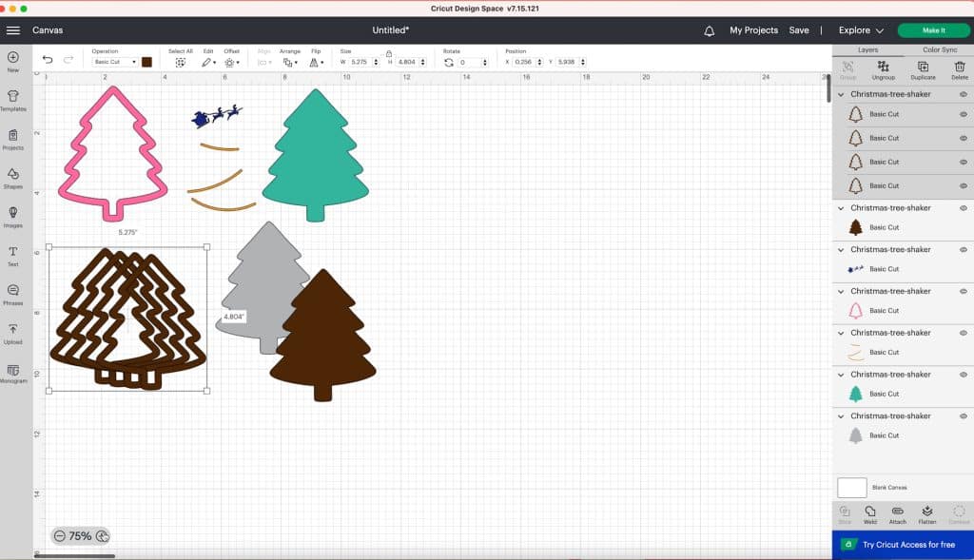
Task: Collapse the gray tree layer group
Action: tap(841, 416)
